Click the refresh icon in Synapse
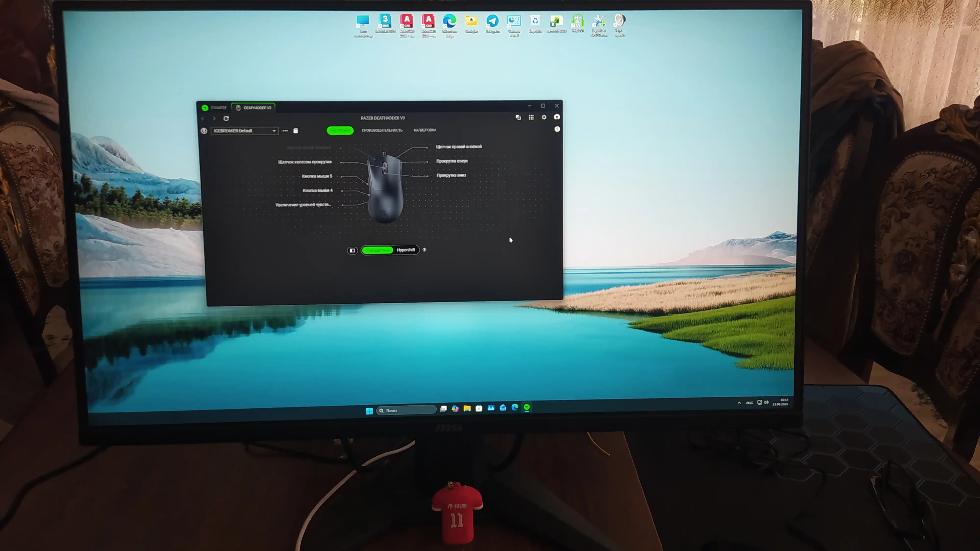Screen dimensions: 980x551 226,118
